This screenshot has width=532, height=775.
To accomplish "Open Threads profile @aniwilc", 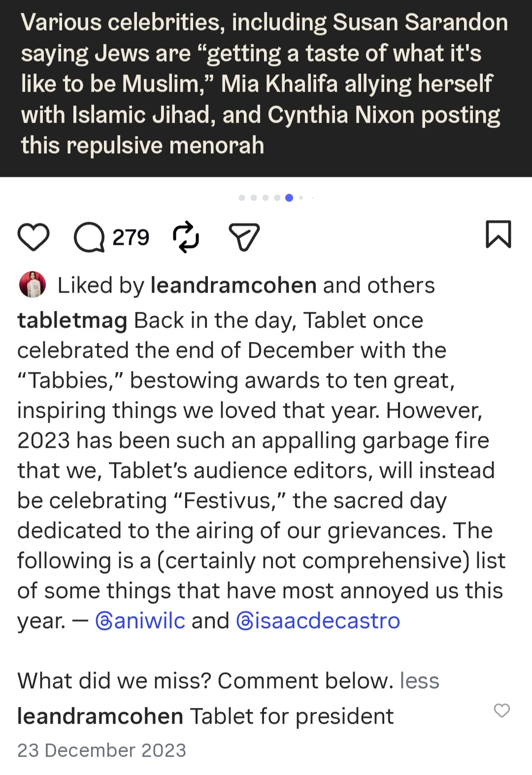I will tap(140, 620).
